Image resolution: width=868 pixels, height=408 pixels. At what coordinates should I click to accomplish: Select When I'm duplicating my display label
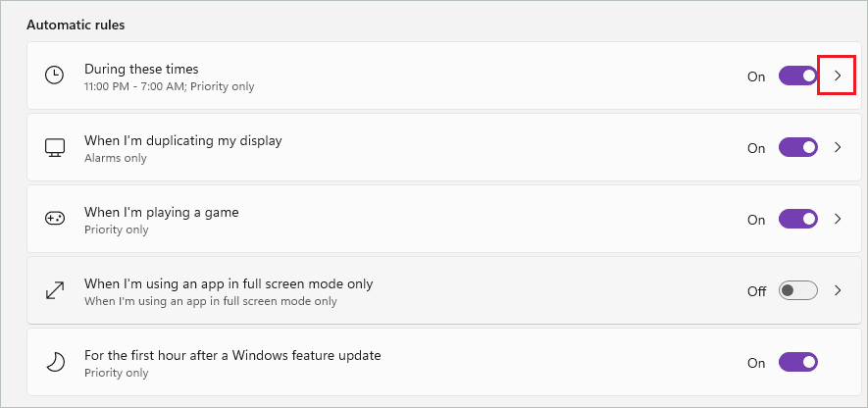(x=183, y=140)
